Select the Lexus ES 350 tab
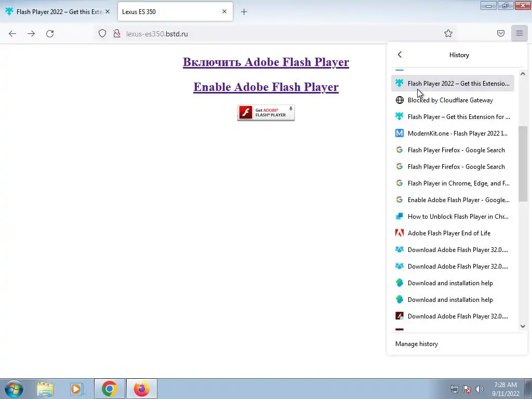The image size is (532, 399). (x=175, y=11)
